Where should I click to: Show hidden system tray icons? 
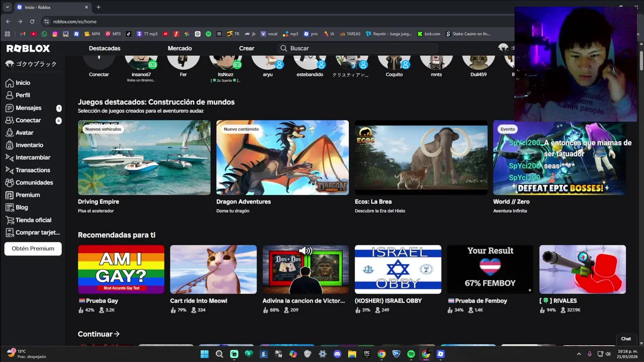click(x=579, y=354)
